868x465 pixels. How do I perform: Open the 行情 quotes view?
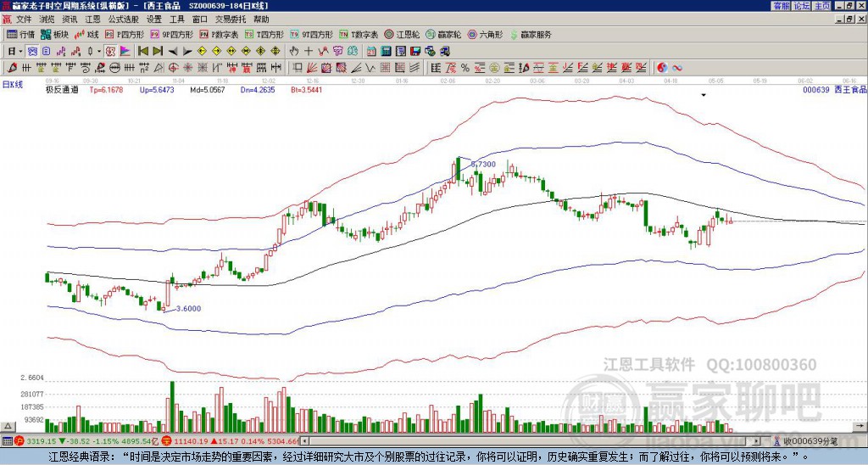coord(20,34)
